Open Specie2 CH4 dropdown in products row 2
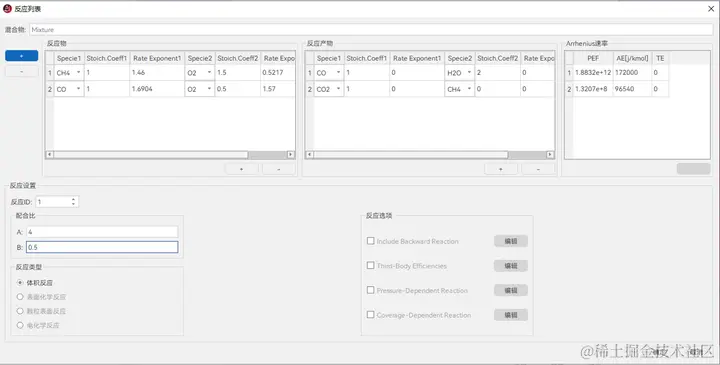The height and width of the screenshot is (365, 720). (x=460, y=89)
